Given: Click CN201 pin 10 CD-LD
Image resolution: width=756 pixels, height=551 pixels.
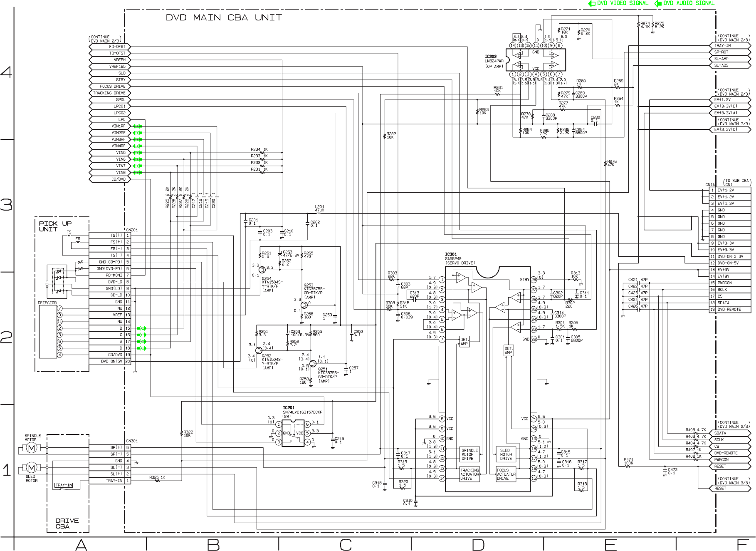Looking at the screenshot, I should 110,295.
